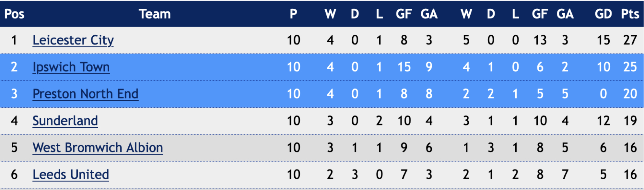Select West Bromwich Albion's goal difference 6

click(x=603, y=148)
